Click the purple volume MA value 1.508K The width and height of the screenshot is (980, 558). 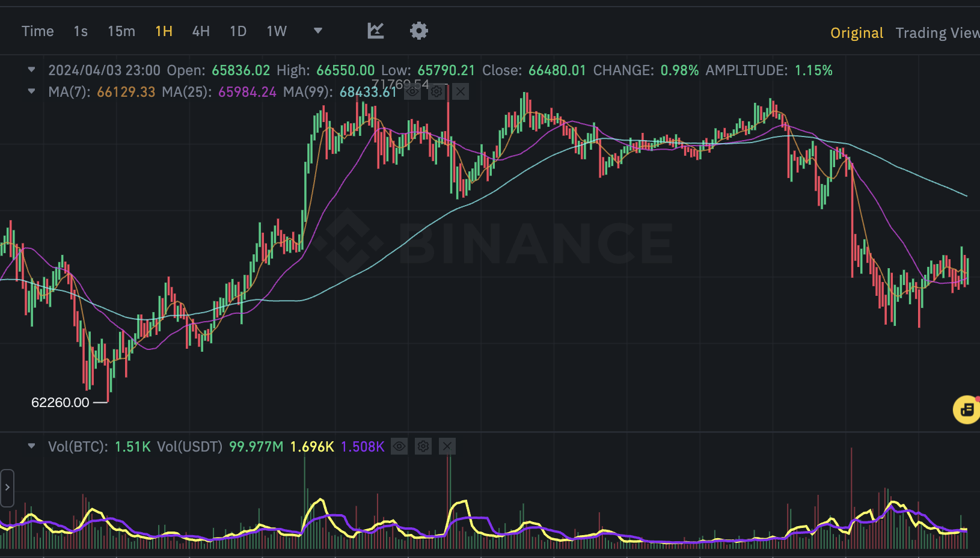363,447
